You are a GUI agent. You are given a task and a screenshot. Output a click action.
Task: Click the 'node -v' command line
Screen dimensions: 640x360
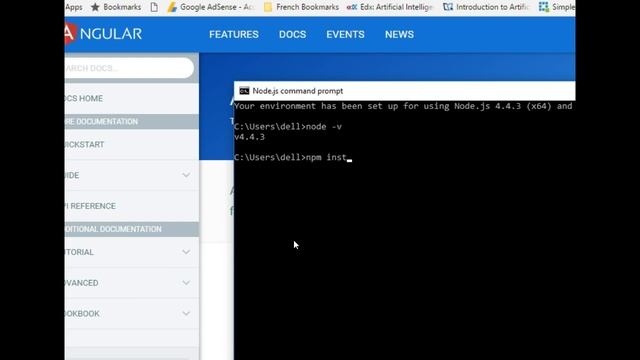288,127
